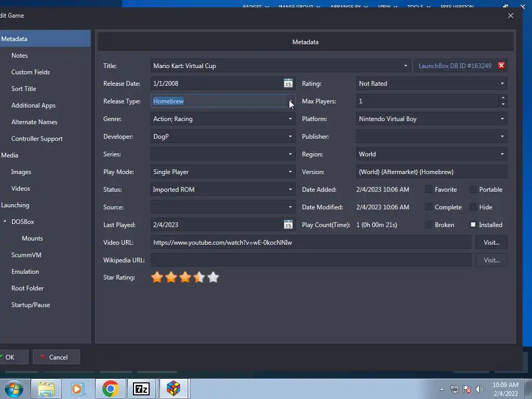Open Windows Start menu
The width and height of the screenshot is (532, 399).
pyautogui.click(x=14, y=389)
